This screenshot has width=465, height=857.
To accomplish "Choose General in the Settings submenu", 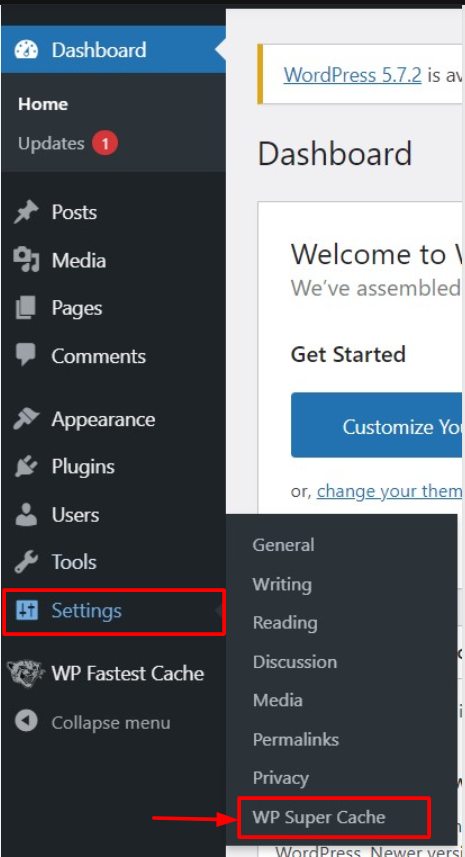I will click(283, 545).
